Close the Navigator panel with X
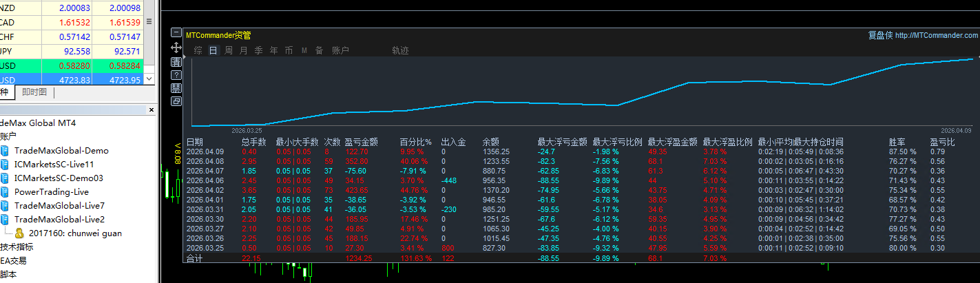The image size is (980, 283). pyautogui.click(x=152, y=109)
